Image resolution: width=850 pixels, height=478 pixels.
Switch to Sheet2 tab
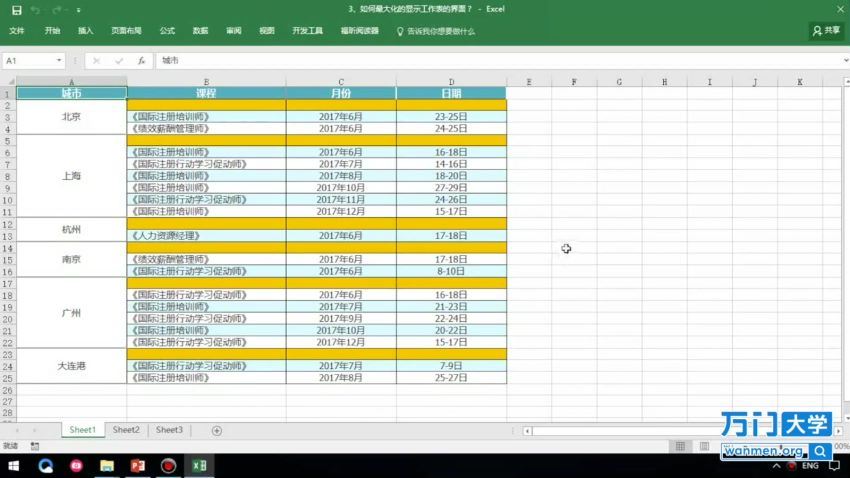point(126,430)
